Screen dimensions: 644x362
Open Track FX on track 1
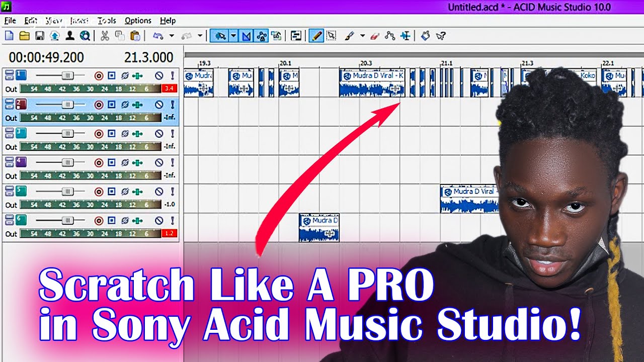point(137,76)
